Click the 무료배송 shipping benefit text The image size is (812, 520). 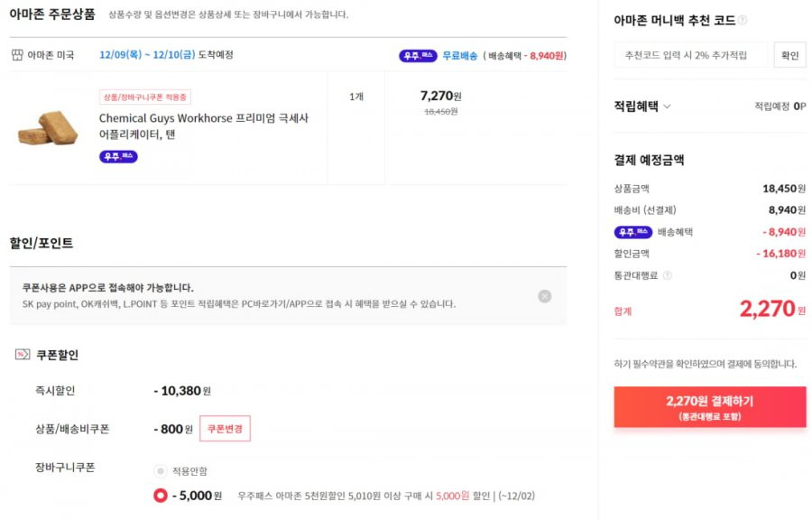click(459, 55)
